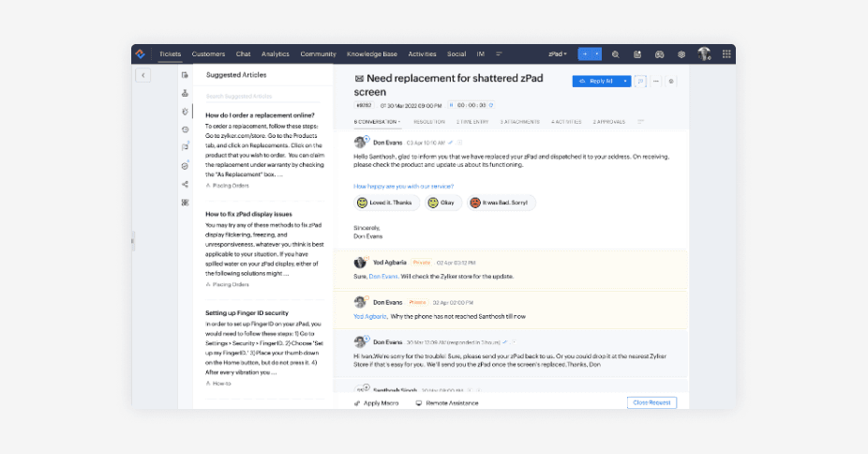Open the setup gear icon in top bar
The height and width of the screenshot is (454, 868).
tap(681, 54)
